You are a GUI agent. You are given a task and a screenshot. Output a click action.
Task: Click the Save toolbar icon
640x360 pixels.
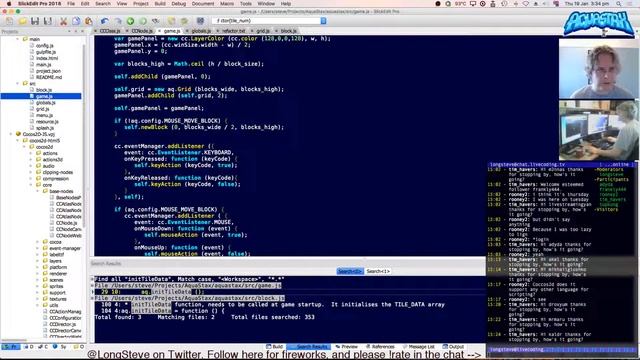[x=35, y=20]
